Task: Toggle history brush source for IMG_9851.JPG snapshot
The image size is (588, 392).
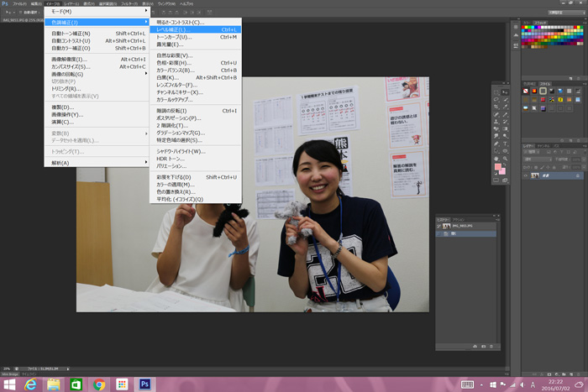Action: coord(438,227)
